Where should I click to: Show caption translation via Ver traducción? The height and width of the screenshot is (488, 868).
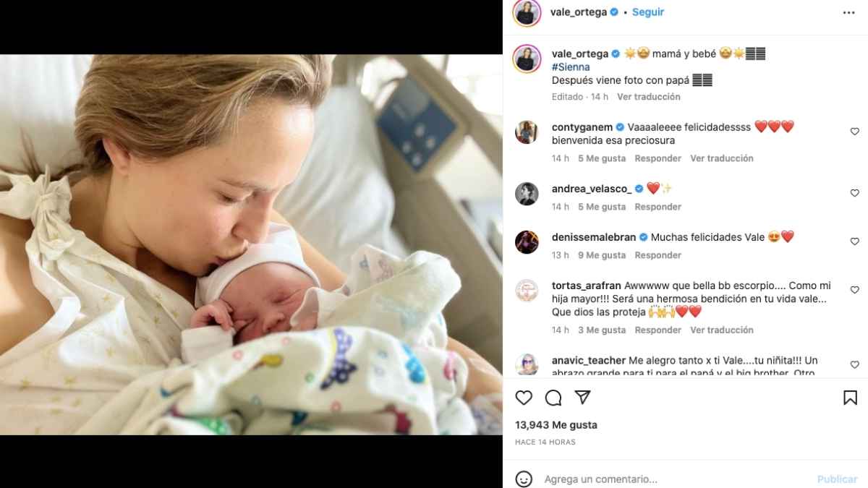click(x=649, y=97)
